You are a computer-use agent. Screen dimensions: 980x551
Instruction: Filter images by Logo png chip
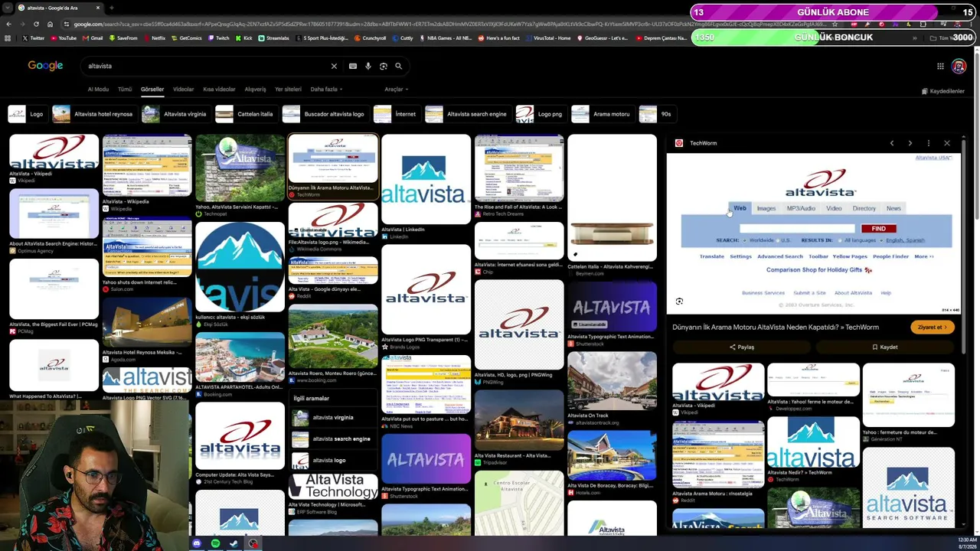(541, 114)
